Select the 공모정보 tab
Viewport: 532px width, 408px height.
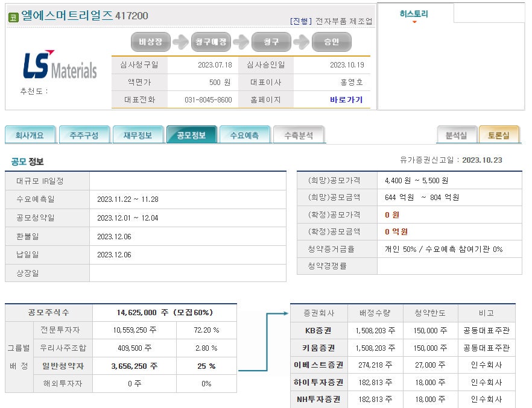[x=191, y=135]
